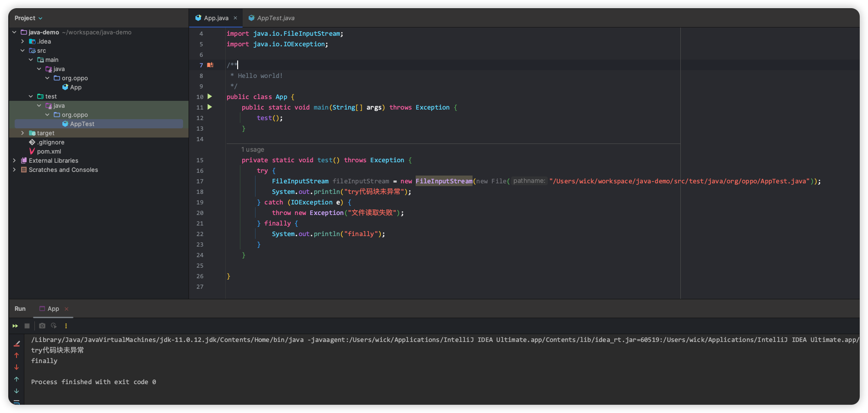Viewport: 868px width, 413px height.
Task: Switch to the AppTest.java editor tab
Action: pyautogui.click(x=271, y=18)
